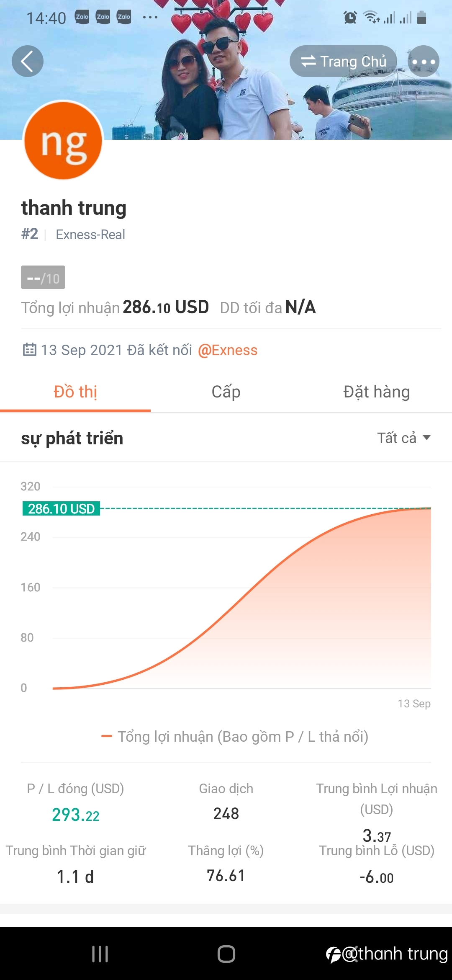Tap the battery status icon
Viewport: 452px width, 980px height.
pos(422,18)
